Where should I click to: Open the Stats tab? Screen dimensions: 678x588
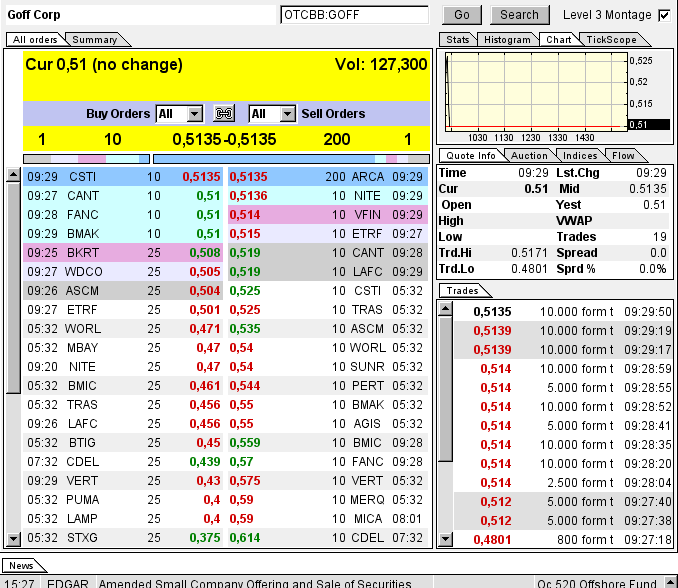click(457, 39)
